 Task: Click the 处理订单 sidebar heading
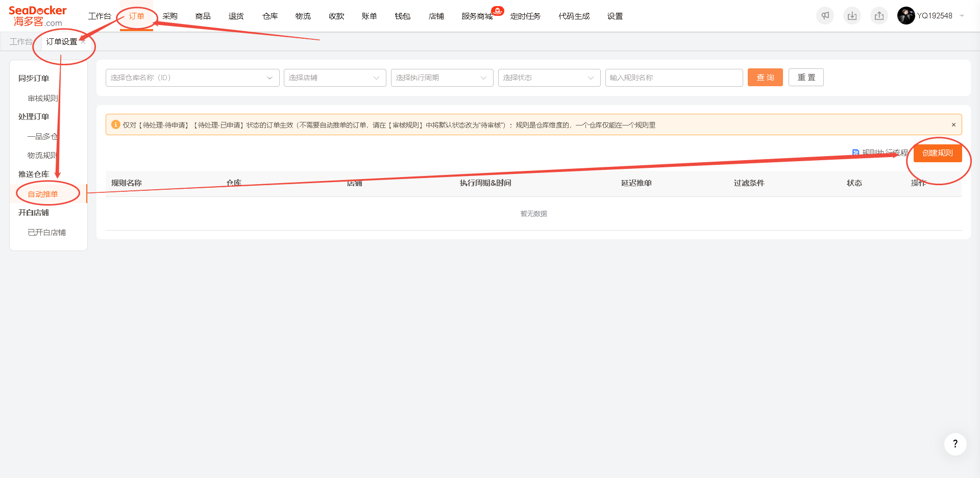pyautogui.click(x=34, y=116)
